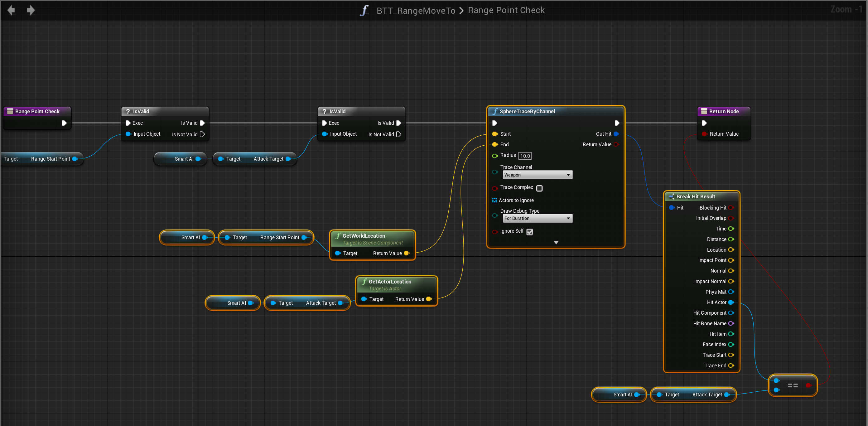868x426 pixels.
Task: Click the Out Hit blue pin
Action: (616, 134)
